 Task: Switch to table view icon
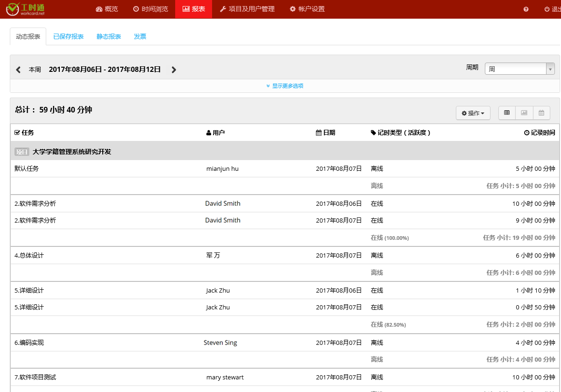pyautogui.click(x=507, y=113)
